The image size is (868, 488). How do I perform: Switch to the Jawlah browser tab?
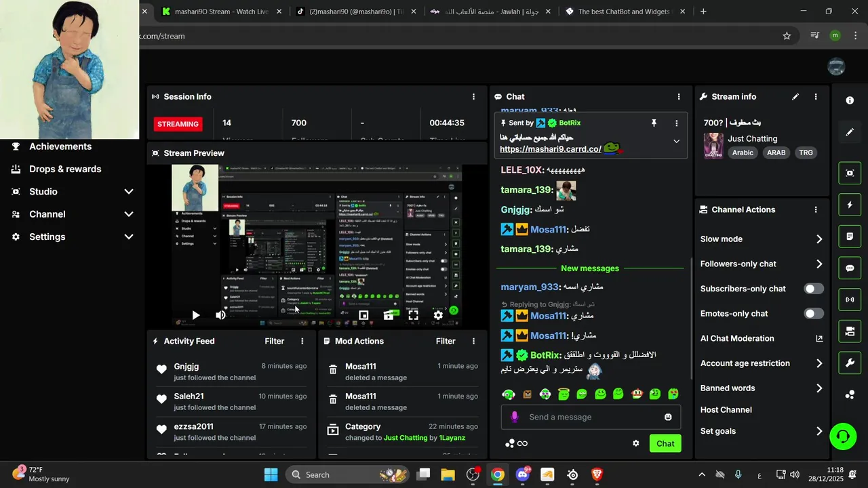tap(490, 12)
